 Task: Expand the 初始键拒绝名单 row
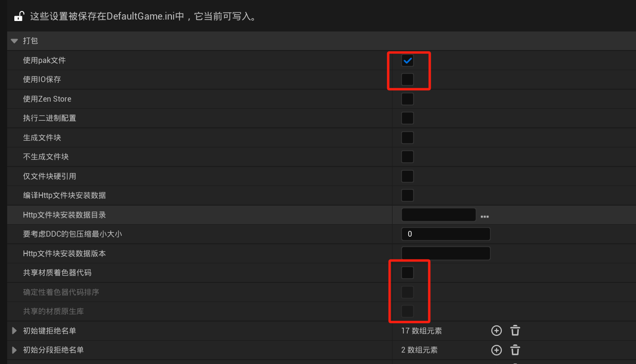[x=14, y=331]
